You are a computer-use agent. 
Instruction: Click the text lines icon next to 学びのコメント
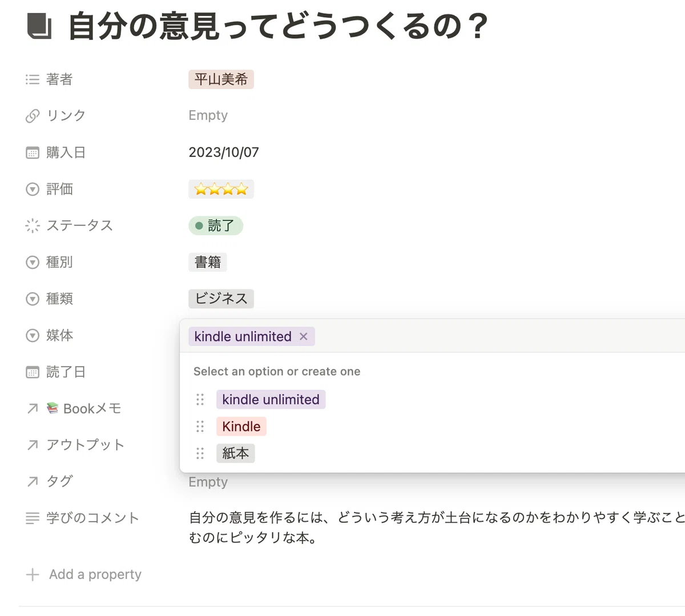pos(33,518)
